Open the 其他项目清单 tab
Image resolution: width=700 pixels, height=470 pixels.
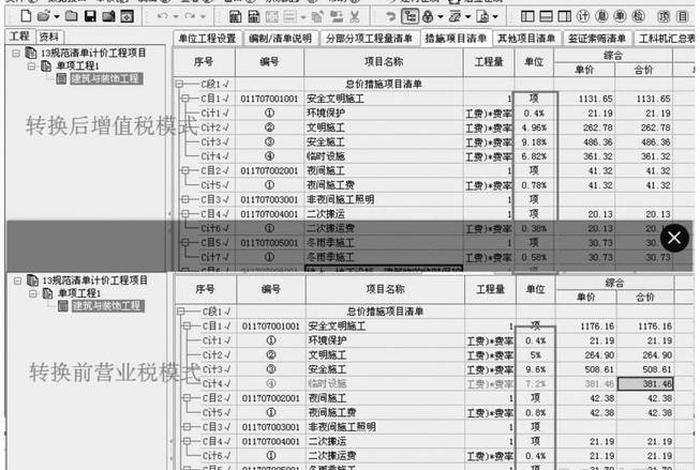(x=527, y=38)
